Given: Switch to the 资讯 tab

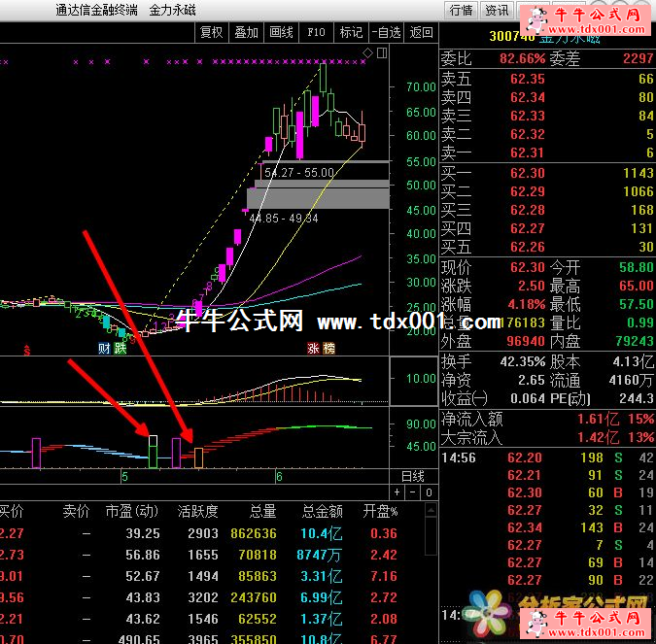Looking at the screenshot, I should point(497,10).
